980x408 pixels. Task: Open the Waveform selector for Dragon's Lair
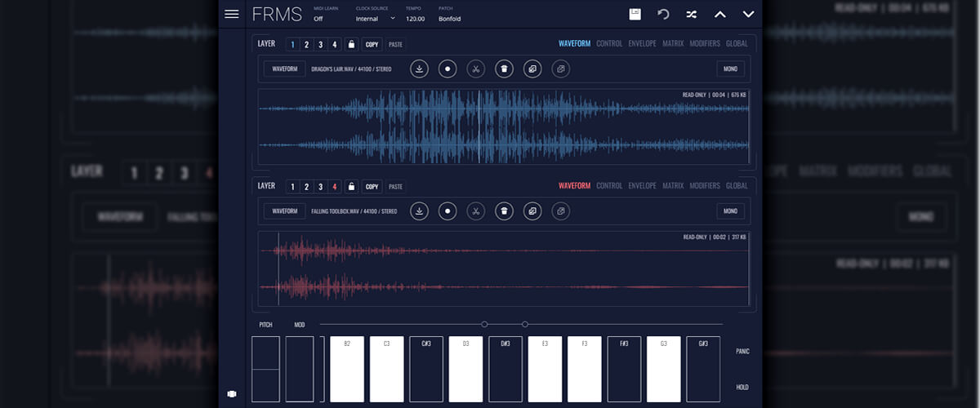[x=284, y=69]
